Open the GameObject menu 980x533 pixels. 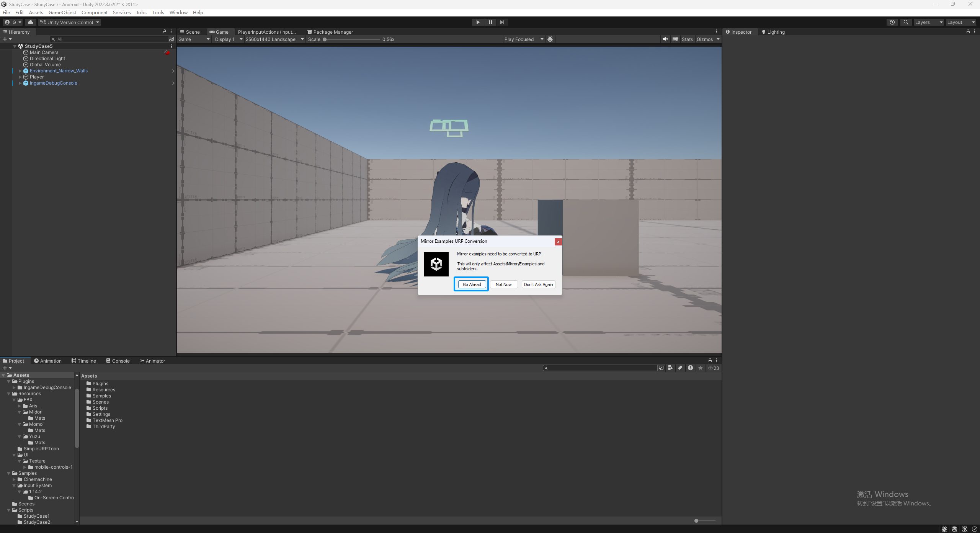click(x=62, y=12)
